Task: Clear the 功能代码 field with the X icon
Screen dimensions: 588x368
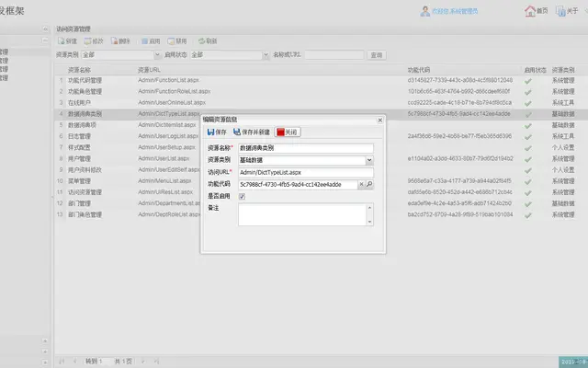Action: pos(361,184)
